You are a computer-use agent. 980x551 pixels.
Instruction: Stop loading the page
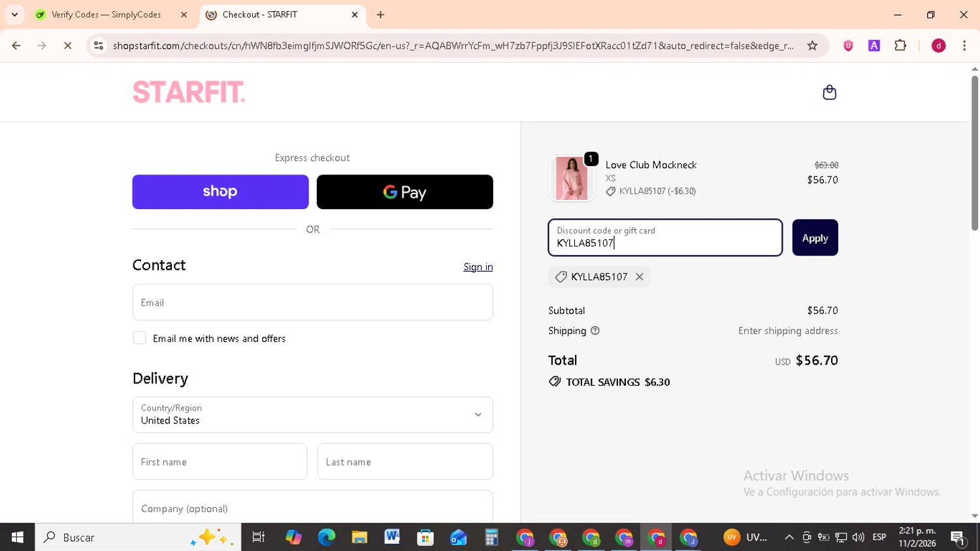point(67,46)
